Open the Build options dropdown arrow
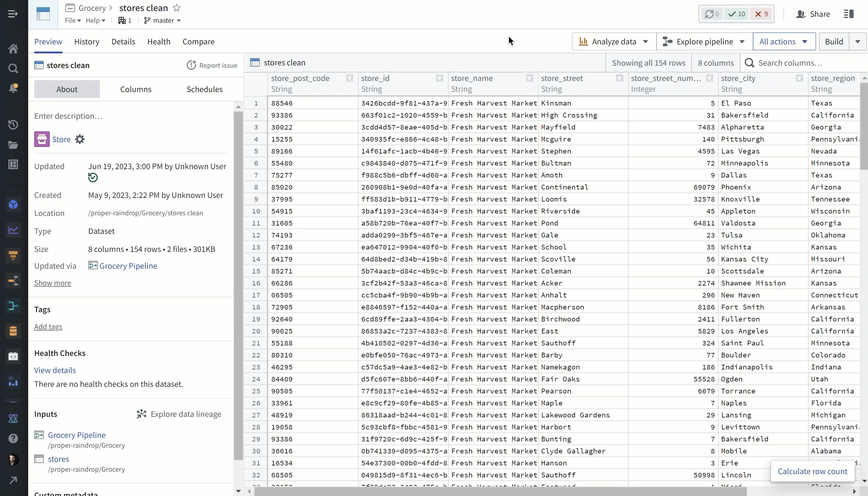The width and height of the screenshot is (868, 496). (858, 42)
